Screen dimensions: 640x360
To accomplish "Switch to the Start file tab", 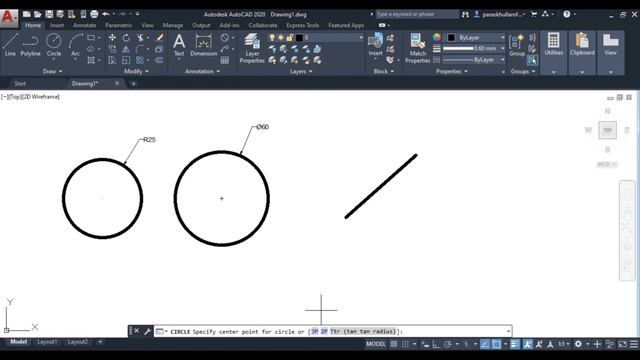I will coord(20,83).
